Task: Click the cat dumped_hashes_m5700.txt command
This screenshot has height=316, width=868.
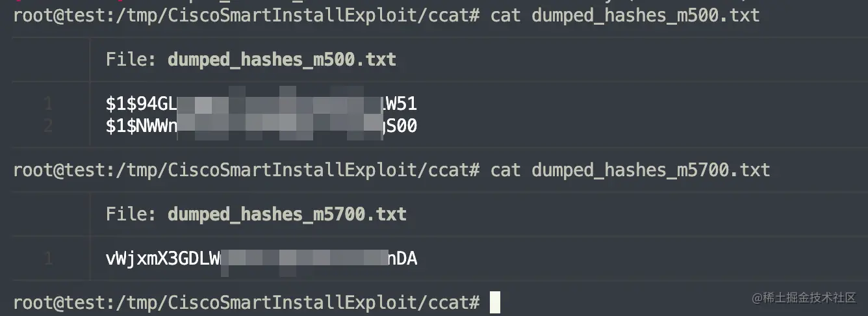Action: [x=630, y=170]
